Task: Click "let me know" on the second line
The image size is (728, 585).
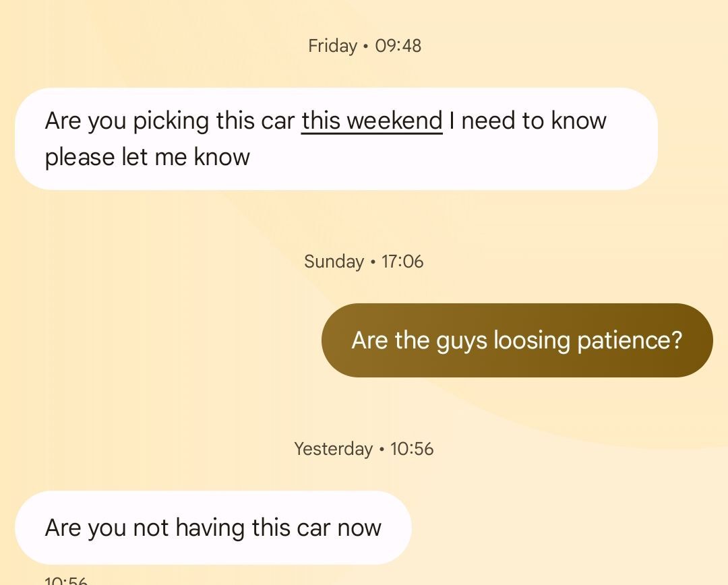Action: 186,157
